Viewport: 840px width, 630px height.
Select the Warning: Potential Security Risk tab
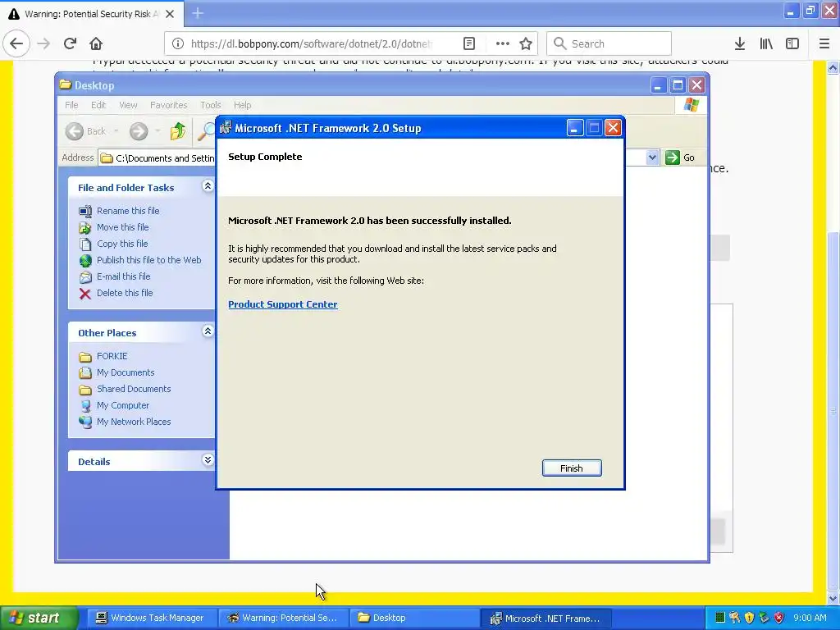pyautogui.click(x=91, y=14)
